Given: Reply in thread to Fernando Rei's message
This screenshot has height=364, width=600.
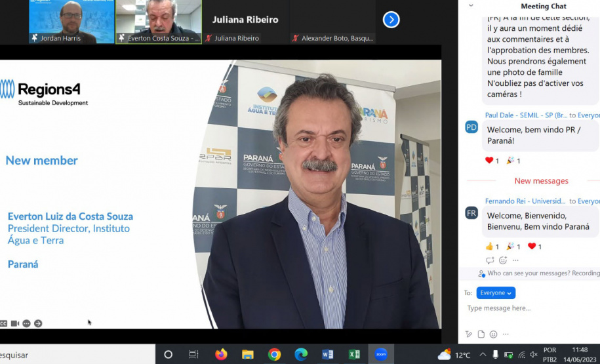Looking at the screenshot, I should click(x=490, y=260).
